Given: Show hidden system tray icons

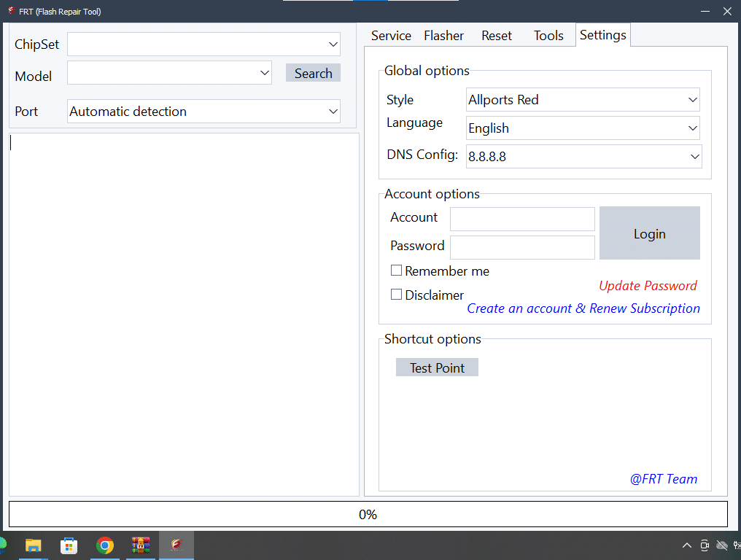Looking at the screenshot, I should point(686,545).
